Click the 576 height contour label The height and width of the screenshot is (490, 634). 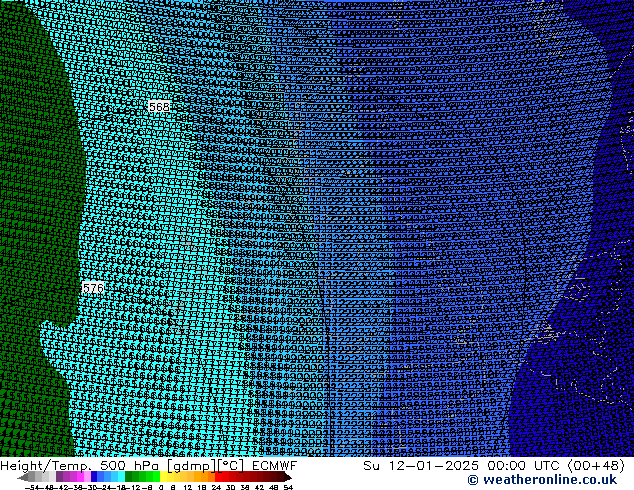tap(93, 288)
